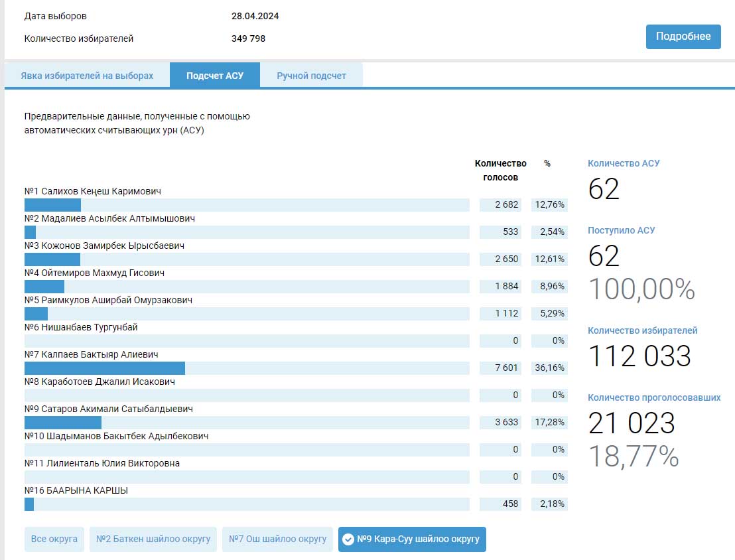
Task: Click candidate №16 БААРЫНА КАРШЫ
Action: 76,490
